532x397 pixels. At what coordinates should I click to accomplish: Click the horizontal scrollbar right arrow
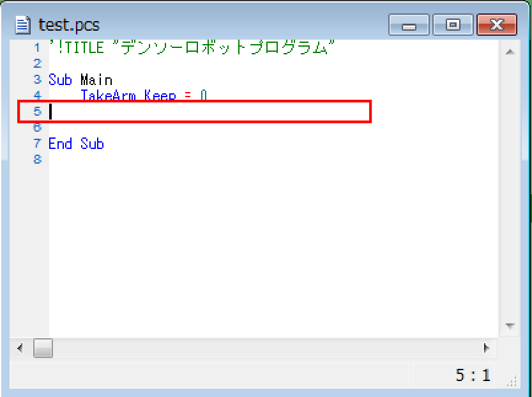coord(486,348)
